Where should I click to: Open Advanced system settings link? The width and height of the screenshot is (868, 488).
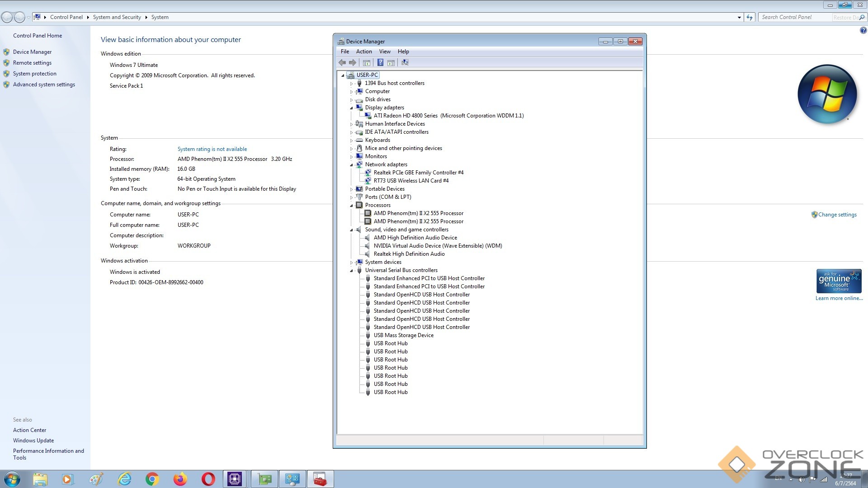(44, 84)
